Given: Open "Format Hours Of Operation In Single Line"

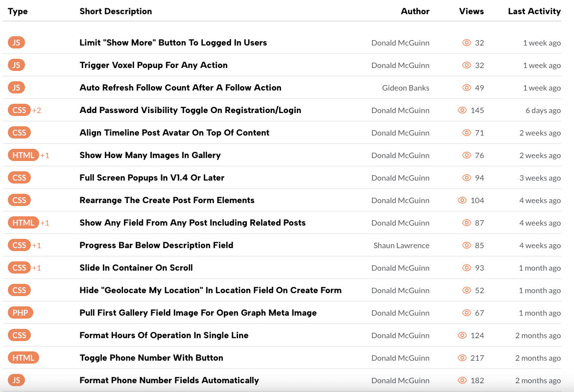Looking at the screenshot, I should point(164,335).
